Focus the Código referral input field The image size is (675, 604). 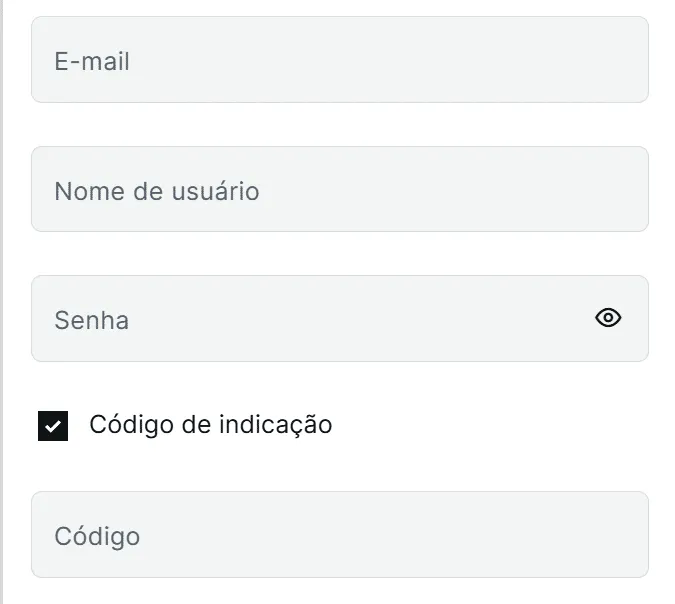pyautogui.click(x=340, y=535)
